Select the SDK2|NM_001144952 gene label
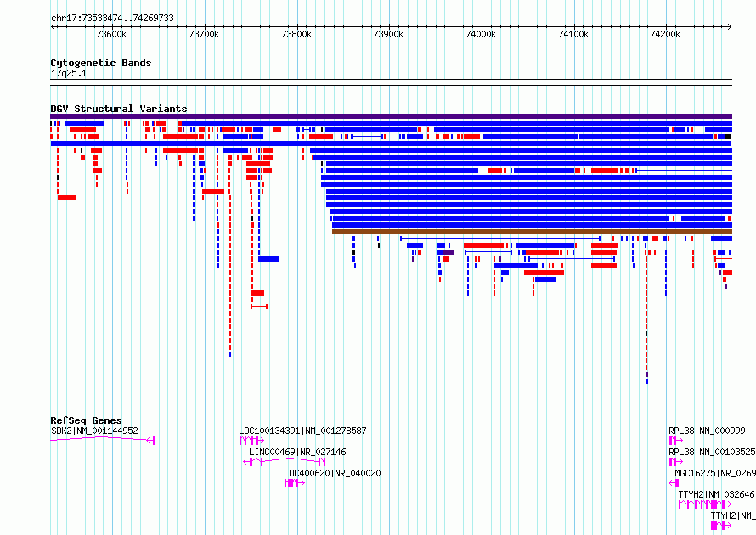The width and height of the screenshot is (756, 535). click(x=94, y=431)
